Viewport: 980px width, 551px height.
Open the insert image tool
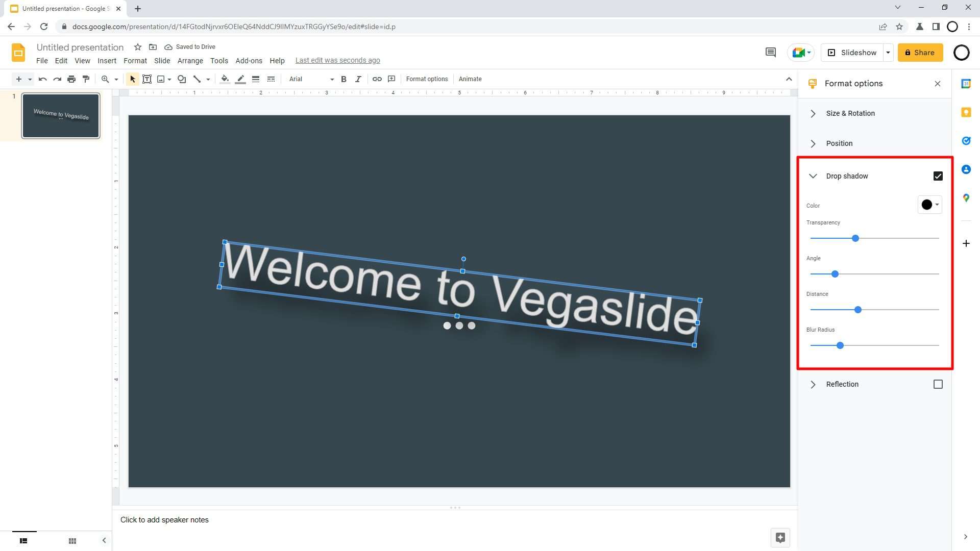pyautogui.click(x=161, y=79)
